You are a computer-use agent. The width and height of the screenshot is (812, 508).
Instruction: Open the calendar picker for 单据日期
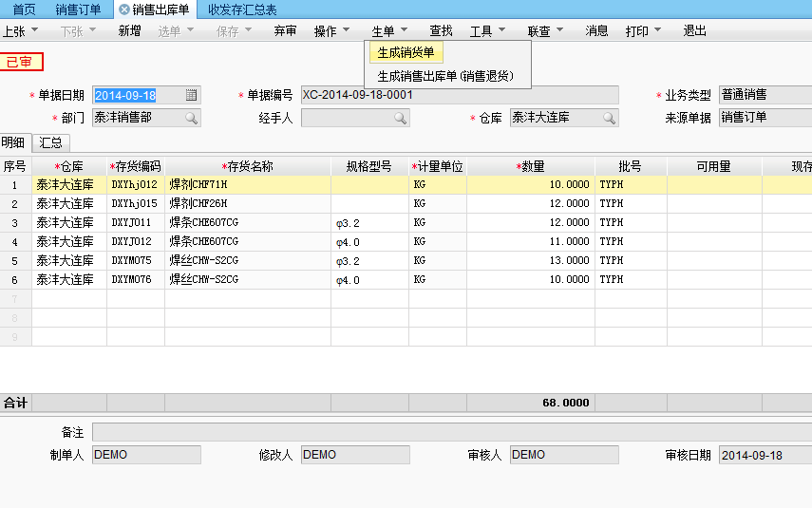(191, 95)
